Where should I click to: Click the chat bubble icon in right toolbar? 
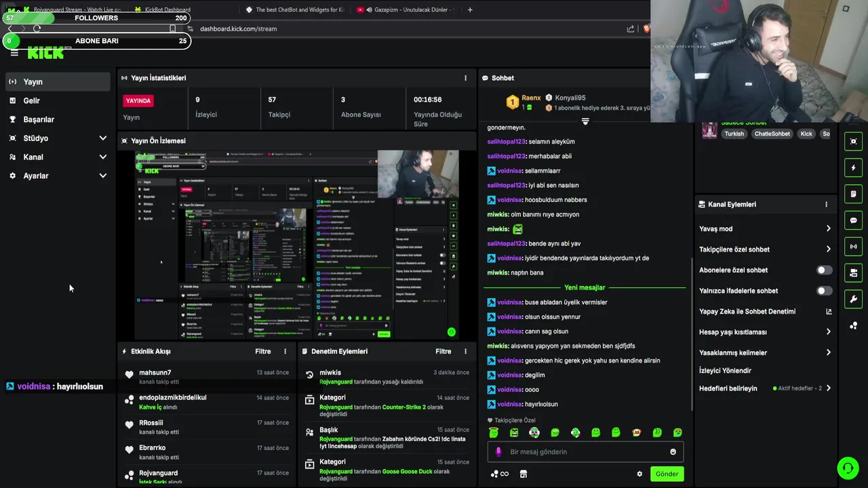click(x=853, y=220)
